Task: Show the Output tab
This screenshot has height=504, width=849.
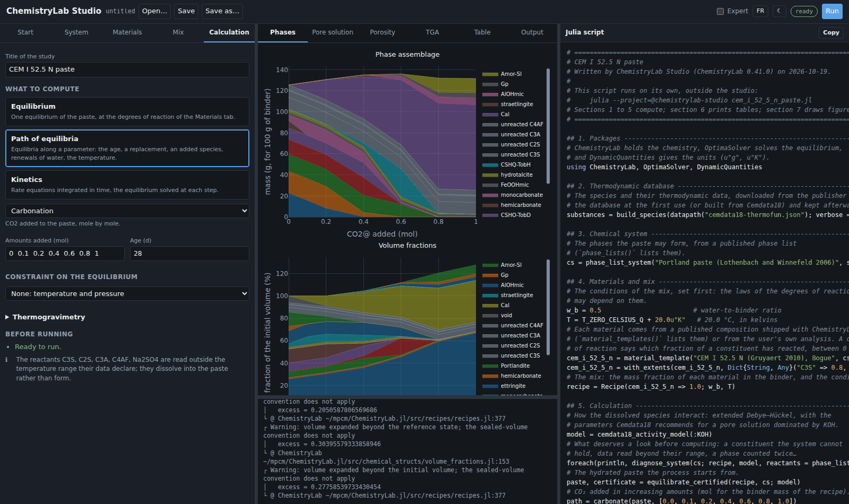Action: click(x=532, y=32)
